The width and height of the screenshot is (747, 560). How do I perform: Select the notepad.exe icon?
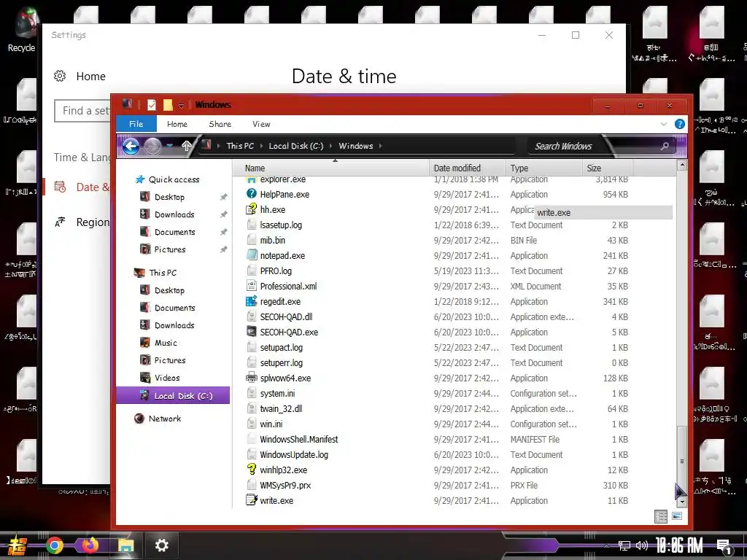252,255
